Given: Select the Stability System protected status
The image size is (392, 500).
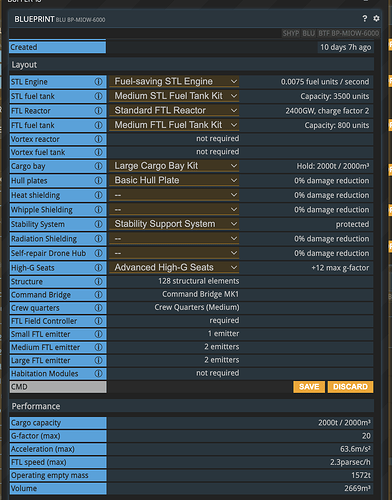Looking at the screenshot, I should point(352,224).
